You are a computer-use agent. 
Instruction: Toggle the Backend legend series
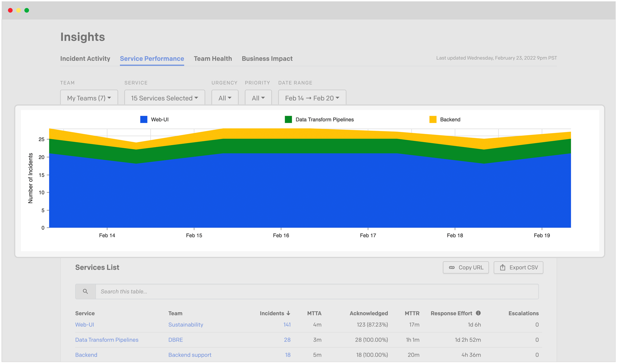(x=450, y=120)
